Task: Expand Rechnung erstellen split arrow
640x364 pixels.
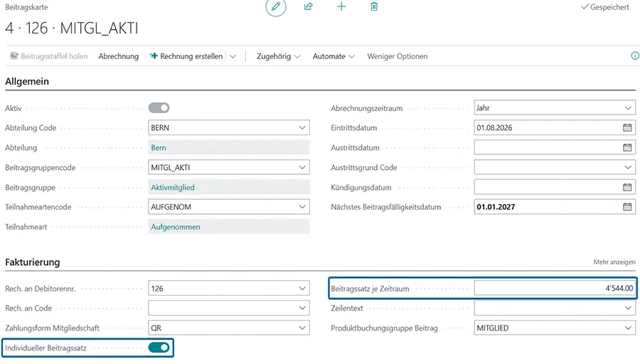Action: (x=233, y=56)
